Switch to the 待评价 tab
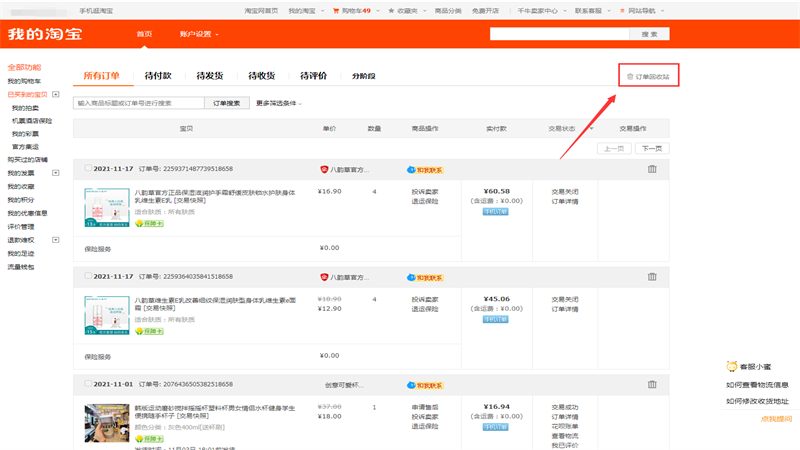This screenshot has height=450, width=800. tap(313, 76)
